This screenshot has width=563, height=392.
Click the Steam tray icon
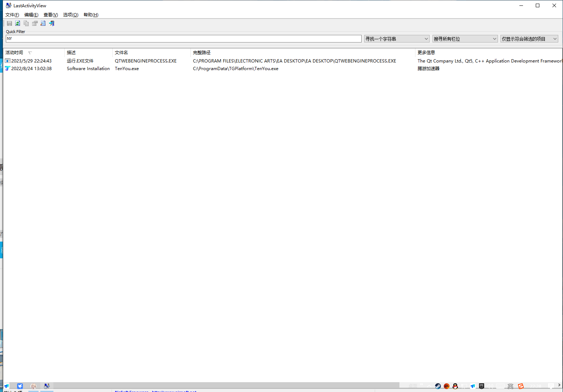438,386
